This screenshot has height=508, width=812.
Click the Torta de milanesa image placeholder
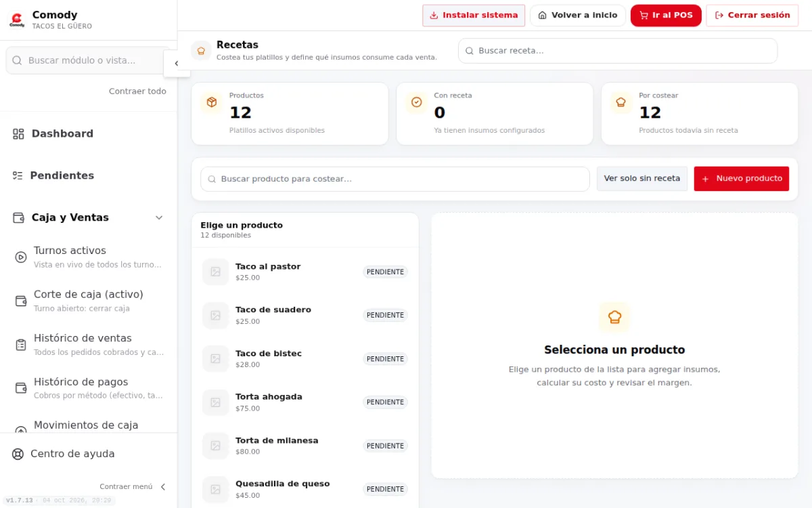tap(216, 446)
